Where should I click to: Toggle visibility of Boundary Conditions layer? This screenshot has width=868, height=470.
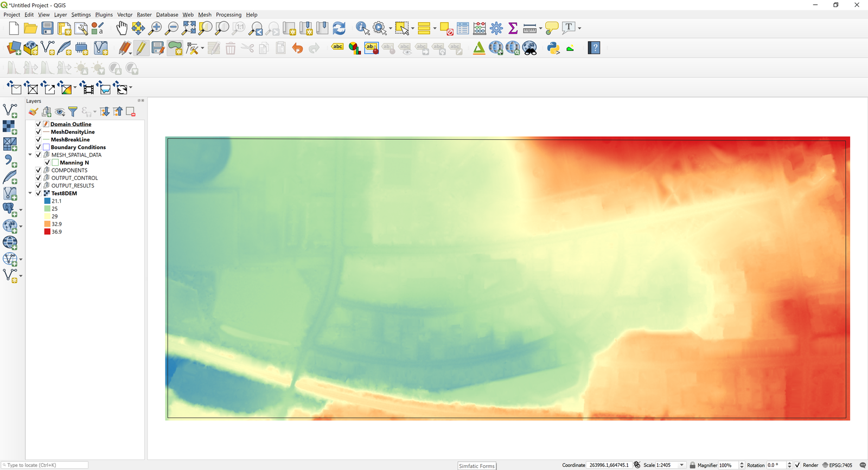click(39, 147)
